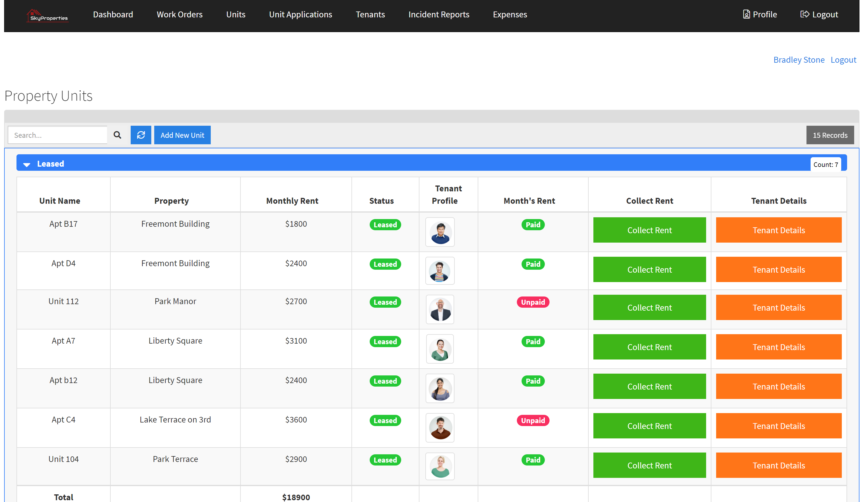Open tenant photo for Unit 112
The height and width of the screenshot is (502, 868).
click(440, 309)
